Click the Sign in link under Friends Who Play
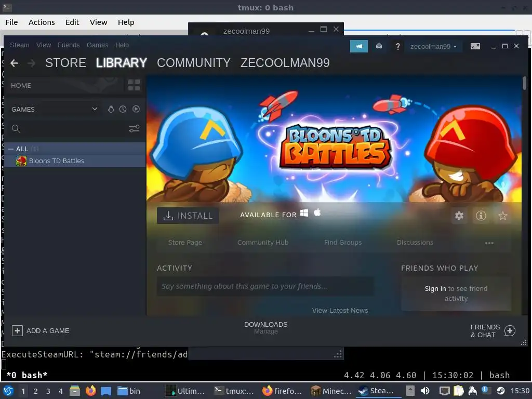 [435, 289]
